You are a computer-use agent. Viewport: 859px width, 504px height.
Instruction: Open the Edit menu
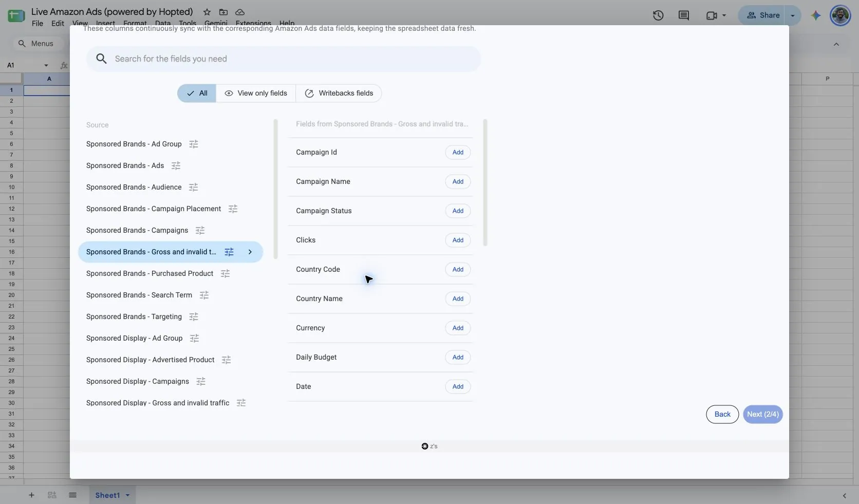(x=58, y=24)
